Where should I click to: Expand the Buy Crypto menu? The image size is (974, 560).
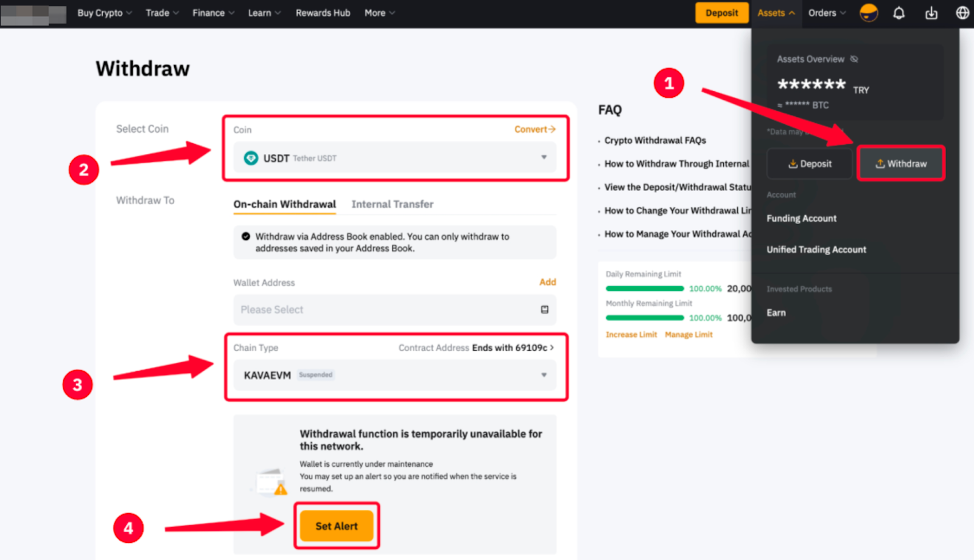(104, 13)
